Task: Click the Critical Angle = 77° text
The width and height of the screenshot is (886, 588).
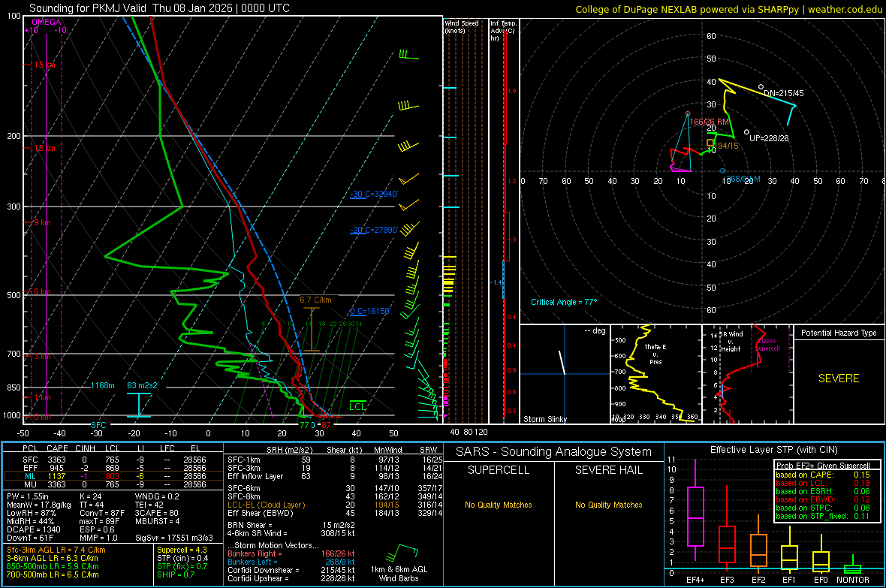Action: tap(563, 302)
